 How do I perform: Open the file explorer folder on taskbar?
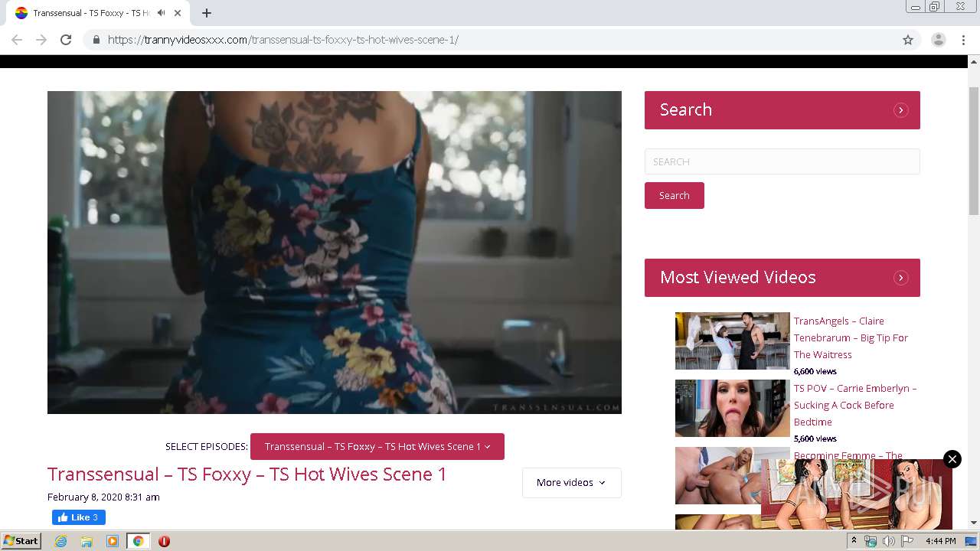click(87, 541)
